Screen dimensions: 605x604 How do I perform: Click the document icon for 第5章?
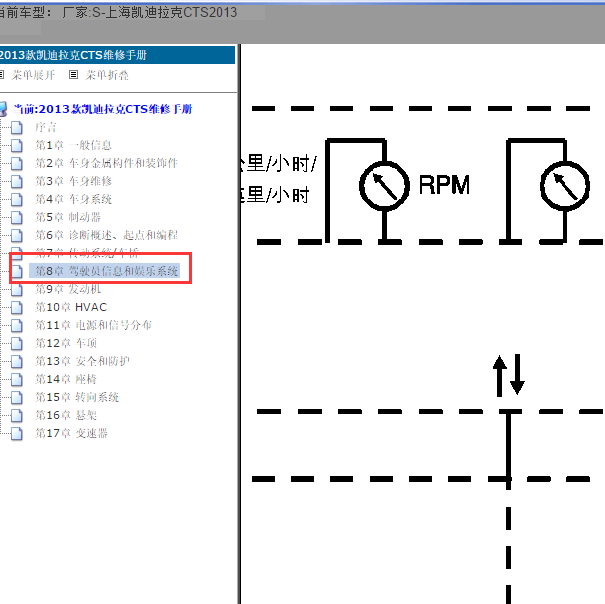coord(17,217)
